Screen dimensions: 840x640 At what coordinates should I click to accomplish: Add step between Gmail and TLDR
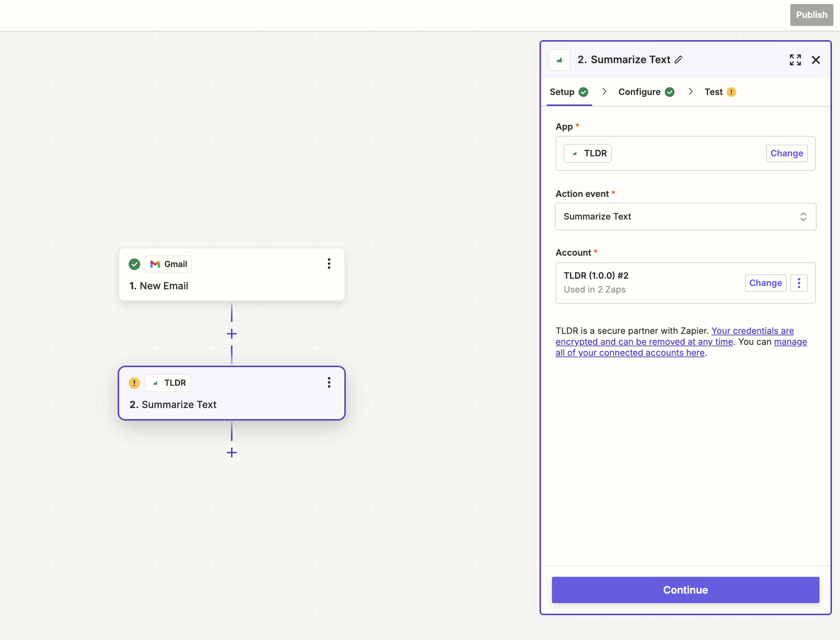(232, 334)
